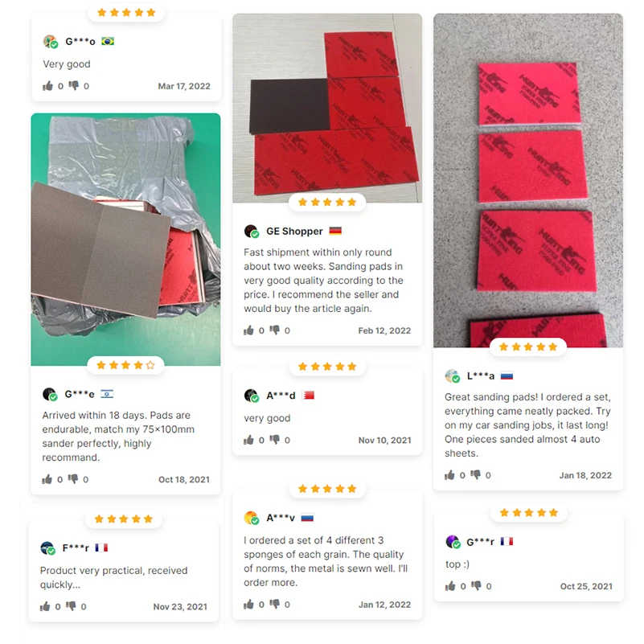Click A***v's profile avatar
This screenshot has height=644, width=644.
pyautogui.click(x=252, y=518)
